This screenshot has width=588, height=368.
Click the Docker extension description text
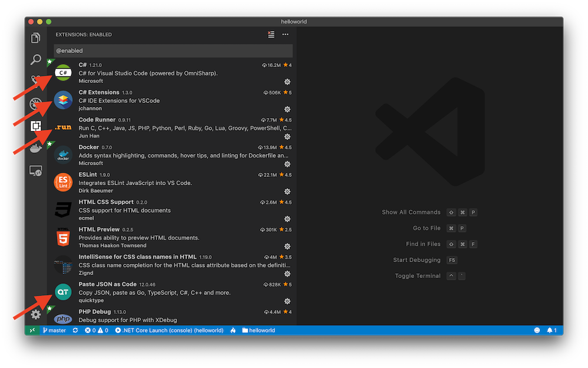point(183,156)
